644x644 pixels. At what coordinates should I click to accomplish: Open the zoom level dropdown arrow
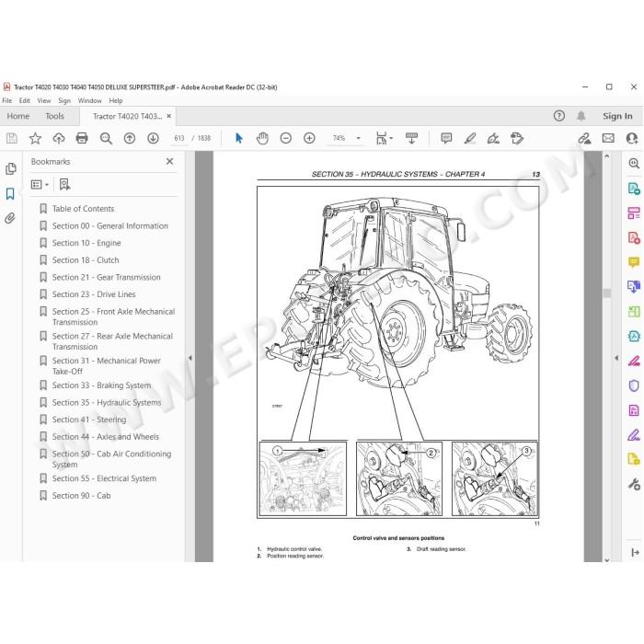(x=359, y=138)
